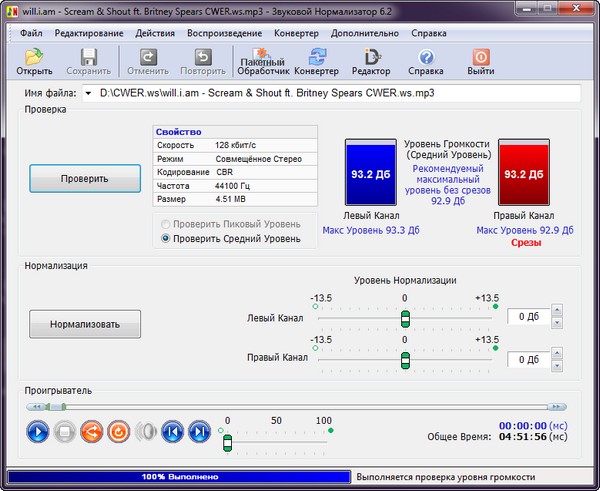Viewport: 600px width, 491px height.
Task: Click the Проверить button
Action: pyautogui.click(x=85, y=178)
